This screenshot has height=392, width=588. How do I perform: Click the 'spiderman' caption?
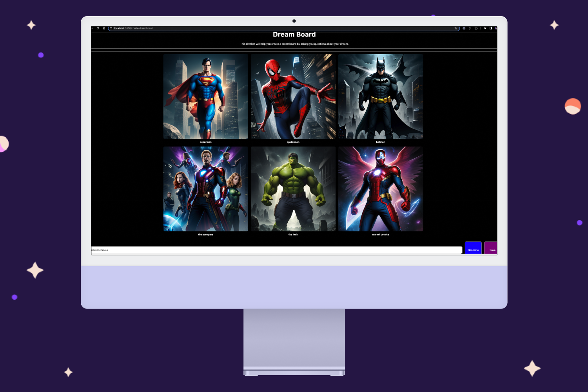(x=293, y=142)
